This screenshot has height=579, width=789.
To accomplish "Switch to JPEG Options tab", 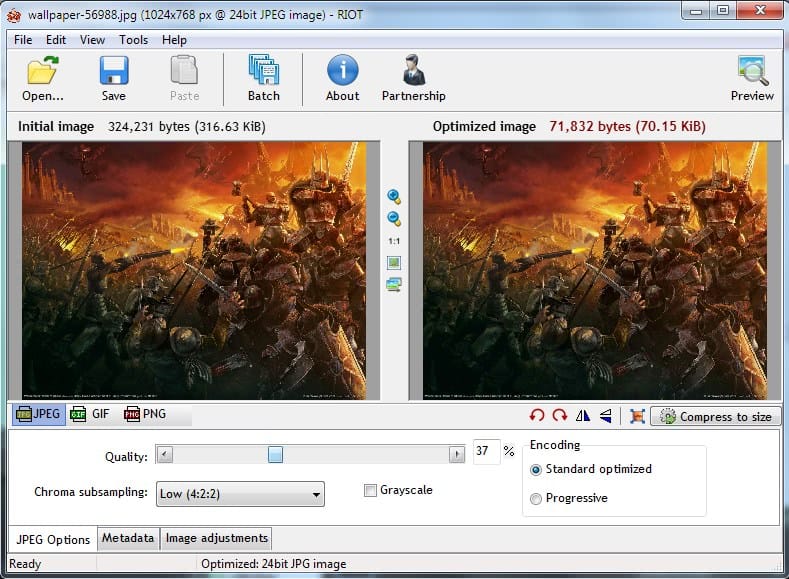I will coord(53,539).
